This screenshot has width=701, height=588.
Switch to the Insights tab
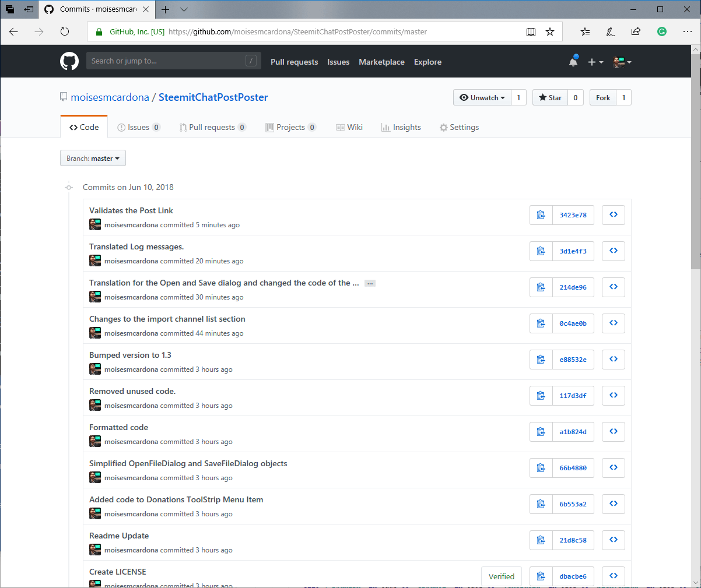click(x=401, y=128)
